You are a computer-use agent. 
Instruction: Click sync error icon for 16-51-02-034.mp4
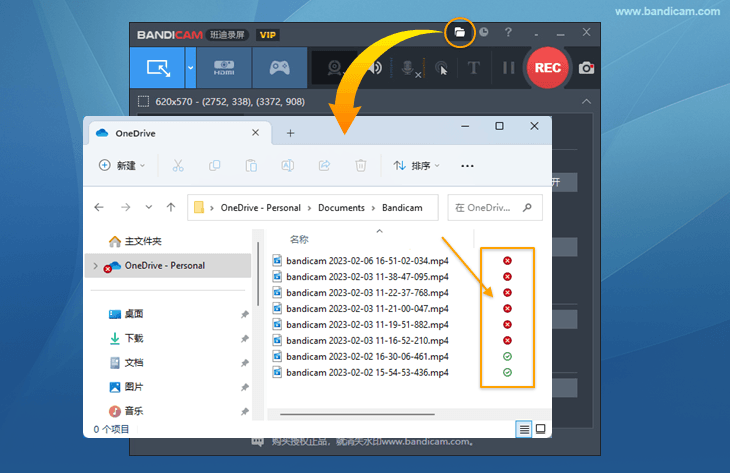tap(507, 261)
